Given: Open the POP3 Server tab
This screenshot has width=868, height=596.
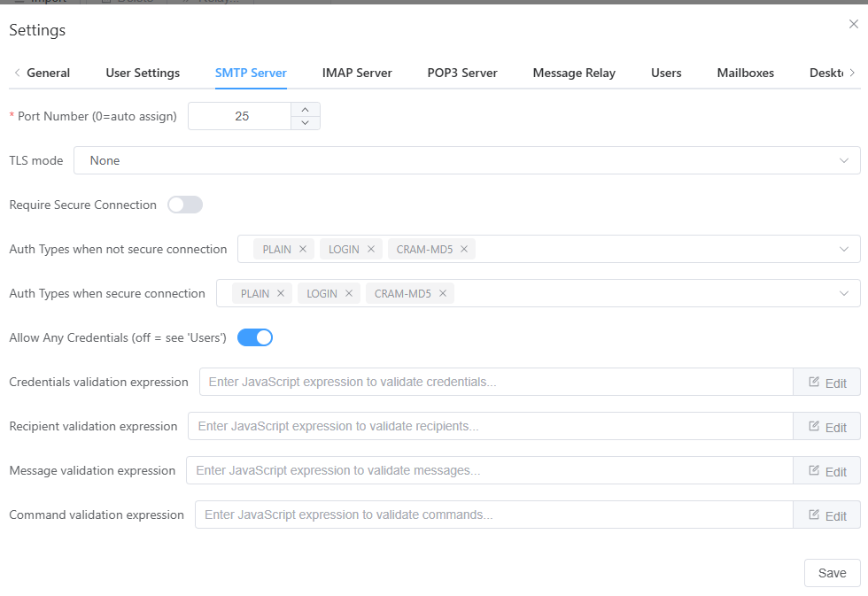Looking at the screenshot, I should click(x=462, y=73).
